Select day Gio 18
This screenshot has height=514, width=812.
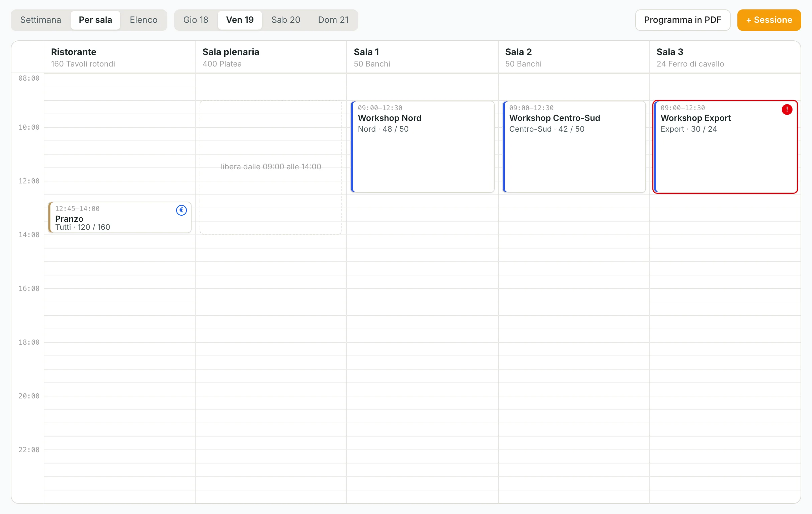tap(196, 20)
